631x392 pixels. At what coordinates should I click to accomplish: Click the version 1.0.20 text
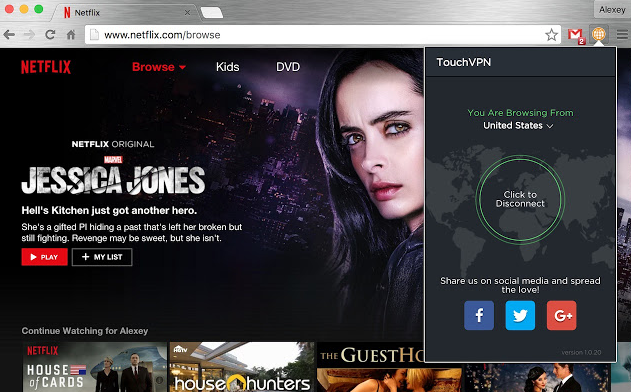point(581,352)
